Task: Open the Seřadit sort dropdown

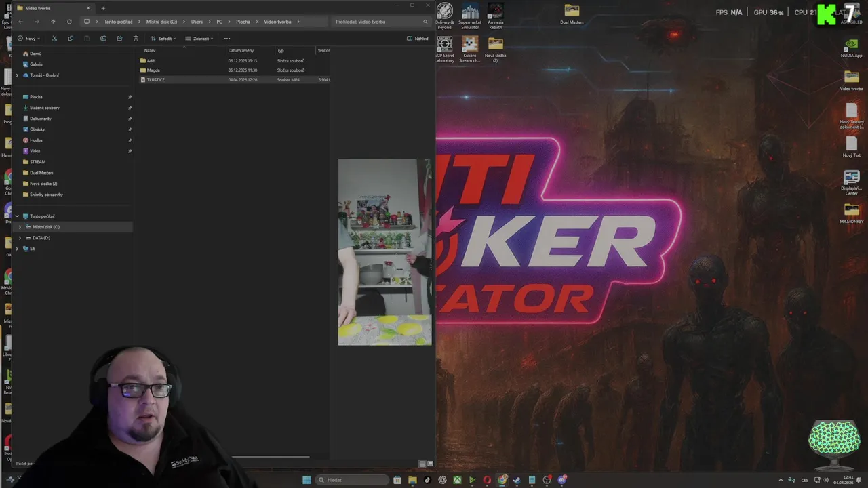Action: click(163, 39)
